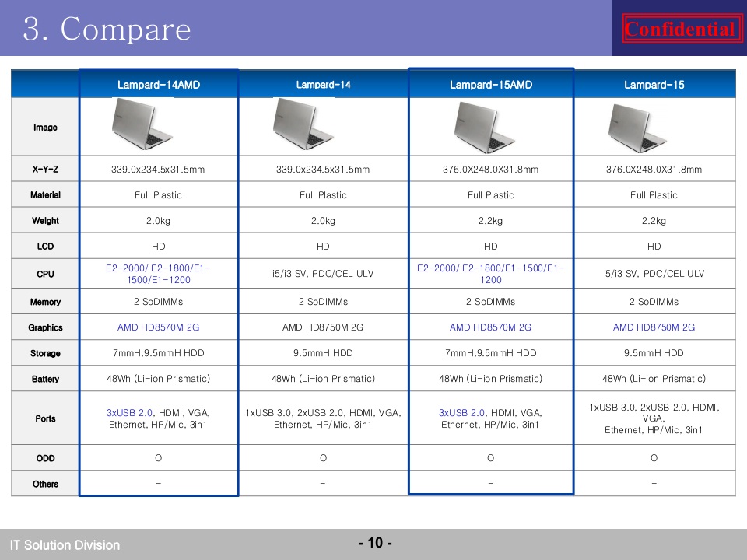Click Lampard-15AMD CPU cell text

491,274
